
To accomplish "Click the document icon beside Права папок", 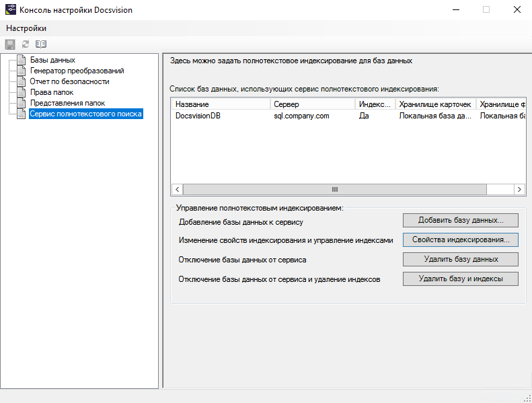I will (23, 92).
